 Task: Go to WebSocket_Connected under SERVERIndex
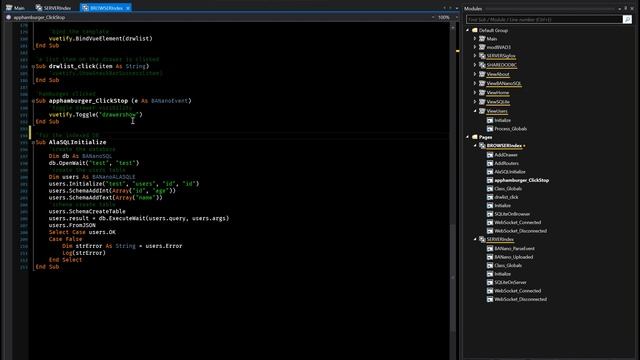(518, 291)
